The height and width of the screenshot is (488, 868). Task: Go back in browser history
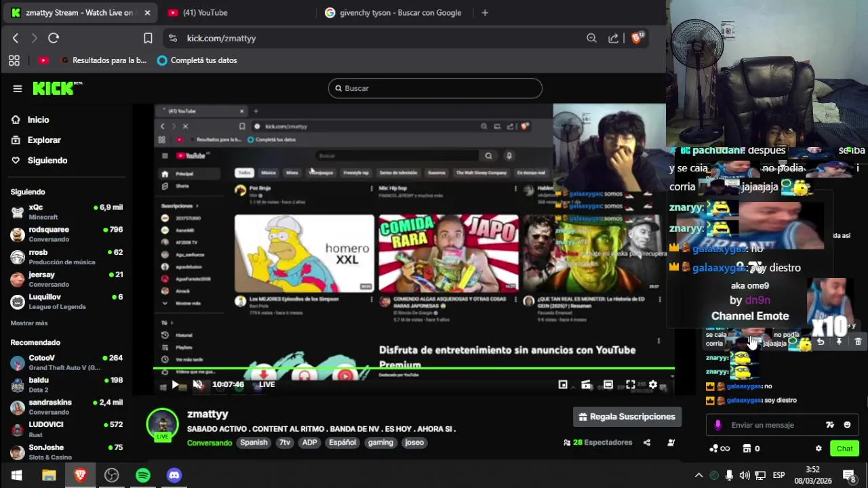16,39
